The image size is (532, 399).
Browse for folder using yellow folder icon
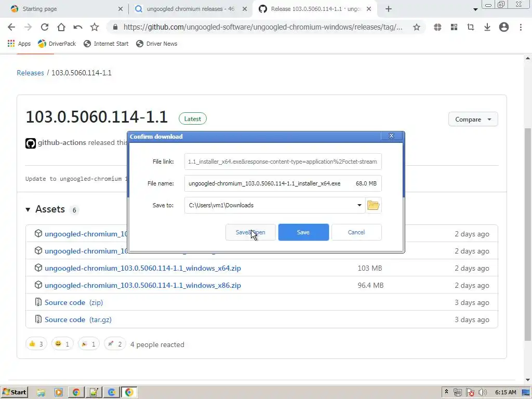[x=373, y=205]
